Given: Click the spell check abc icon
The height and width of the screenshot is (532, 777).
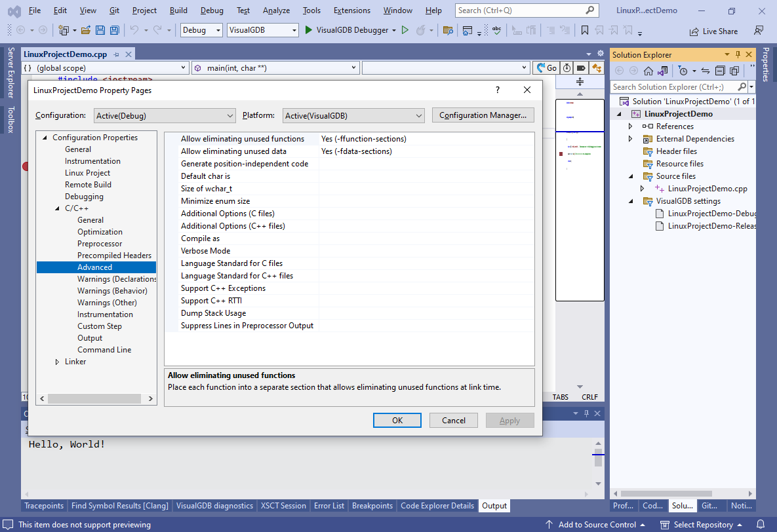Looking at the screenshot, I should [496, 30].
